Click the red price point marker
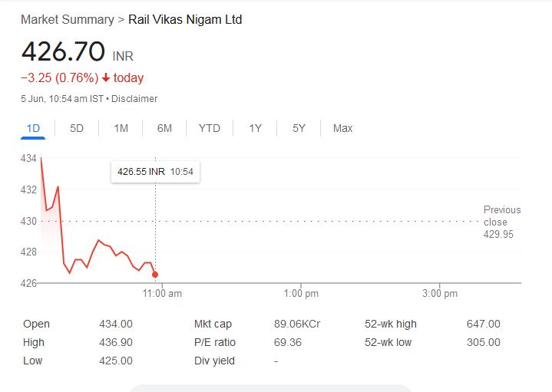The height and width of the screenshot is (392, 552). coord(155,274)
